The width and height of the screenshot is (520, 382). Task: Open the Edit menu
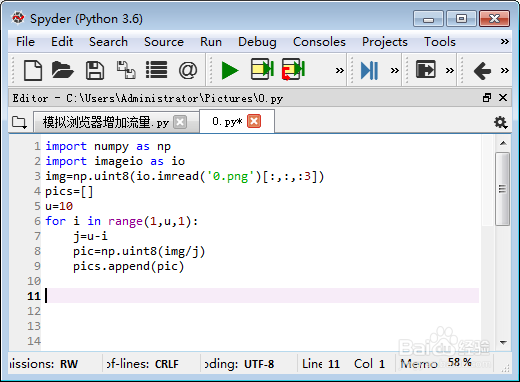(62, 42)
